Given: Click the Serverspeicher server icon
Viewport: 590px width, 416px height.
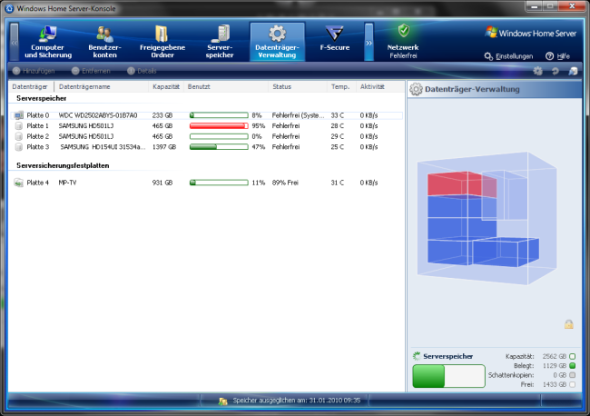Looking at the screenshot, I should [x=220, y=34].
